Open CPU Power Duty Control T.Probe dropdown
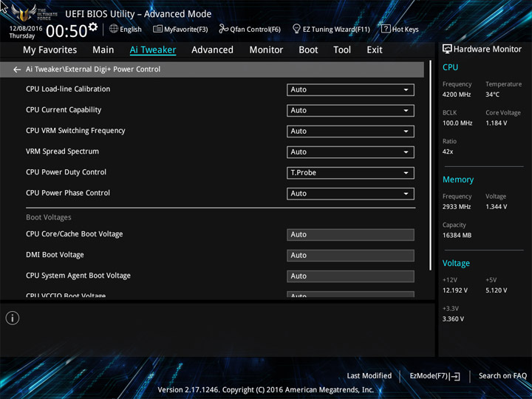The image size is (532, 399). (x=350, y=173)
